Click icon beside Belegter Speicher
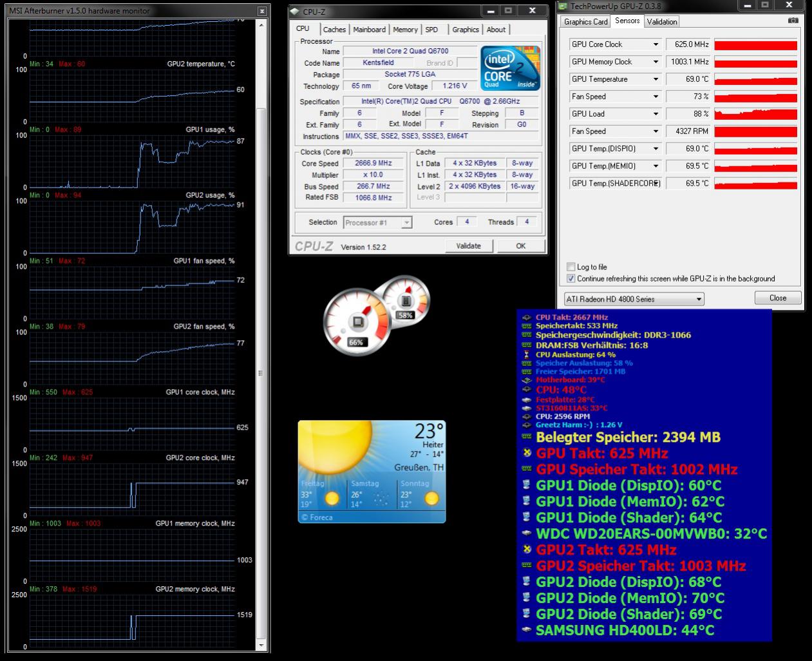This screenshot has width=812, height=661. click(527, 437)
